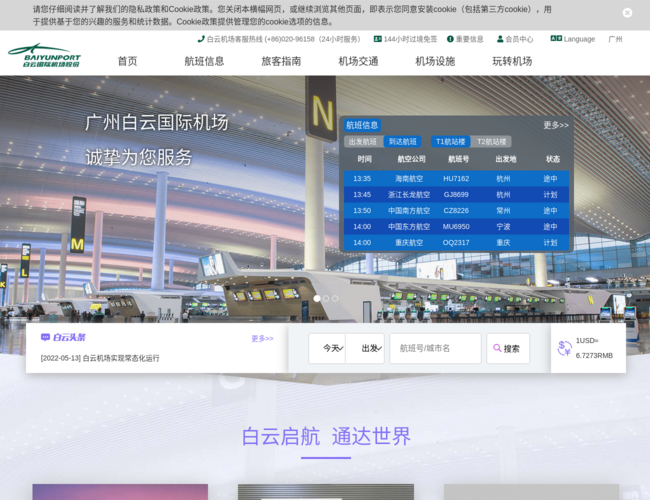Click the 时间 column header
Viewport: 650px width, 500px height.
pyautogui.click(x=364, y=159)
